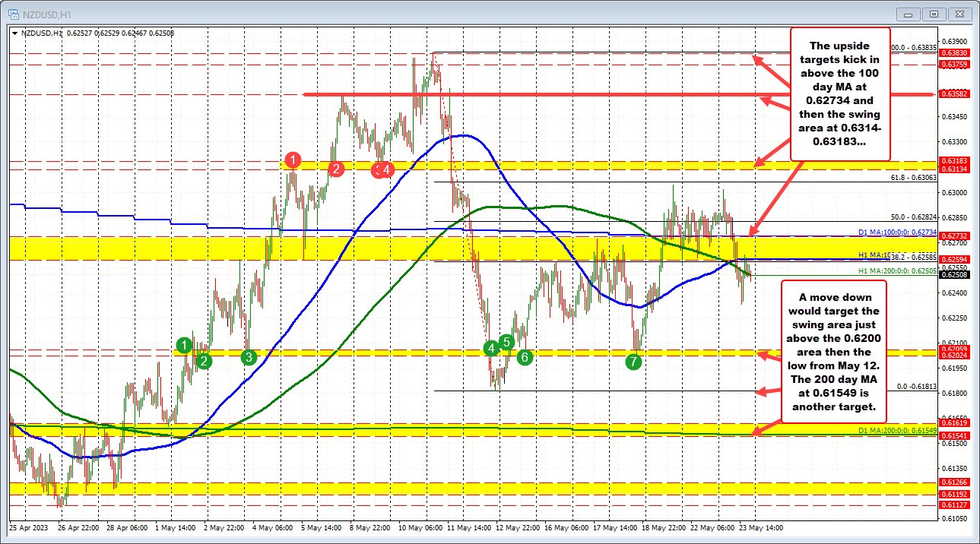
Task: Click the red 0.63759 price tag
Action: click(954, 65)
